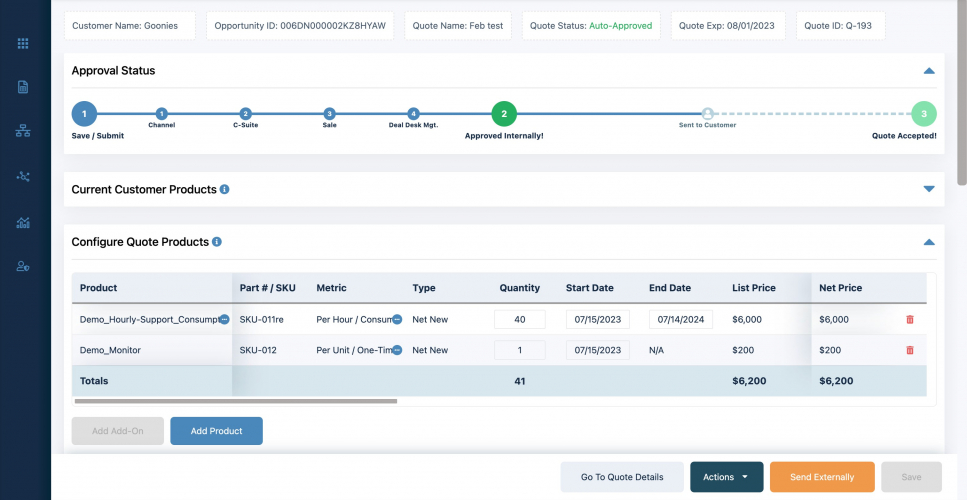Click the Quote Accepted step circle
The image size is (967, 500).
point(924,114)
